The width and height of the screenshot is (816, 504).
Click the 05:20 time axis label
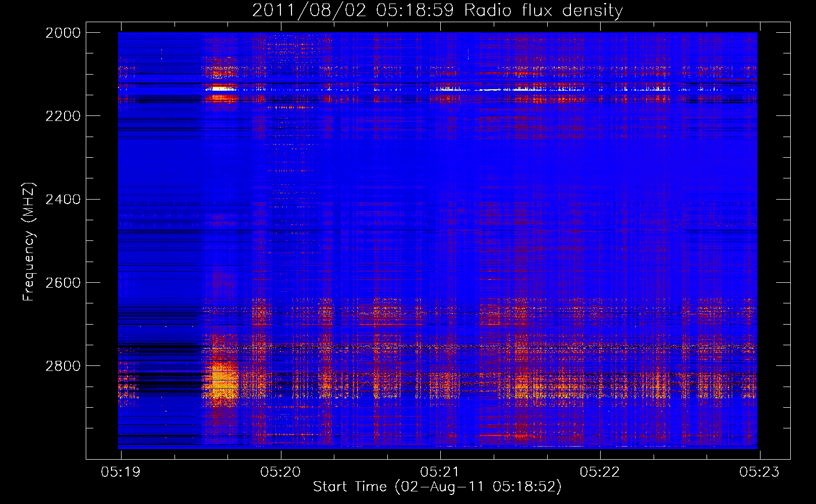coord(280,472)
